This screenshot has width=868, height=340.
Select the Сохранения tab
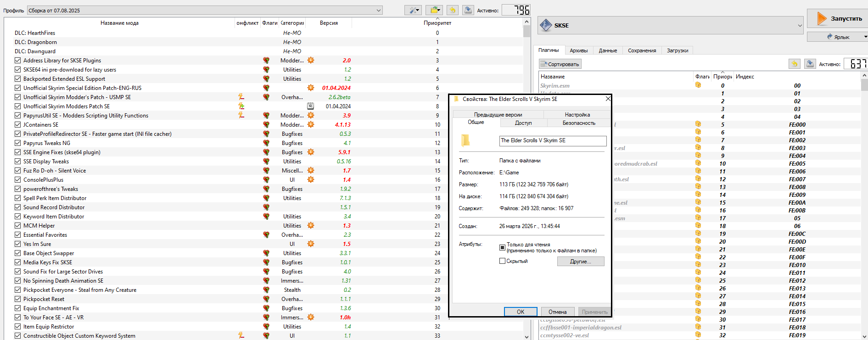point(642,50)
